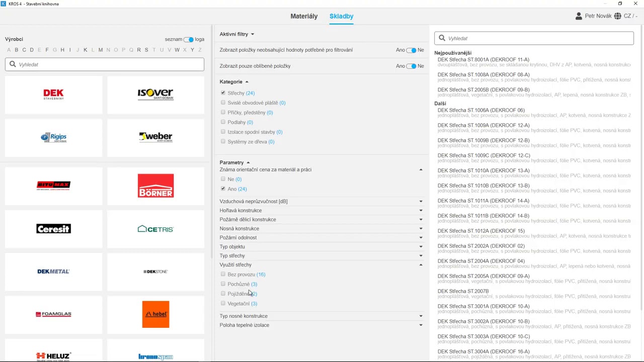This screenshot has height=362, width=644.
Task: Switch to the Skladby tab
Action: pyautogui.click(x=342, y=16)
